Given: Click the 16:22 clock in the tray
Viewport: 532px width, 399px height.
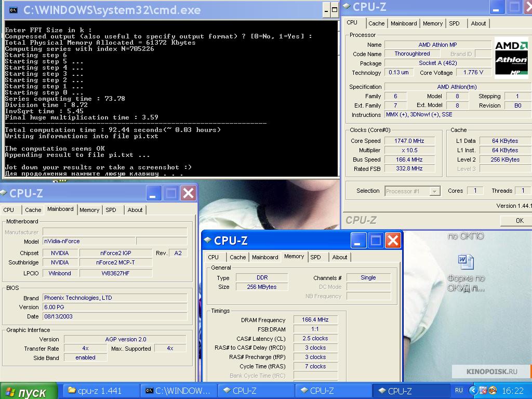Looking at the screenshot, I should pos(513,391).
